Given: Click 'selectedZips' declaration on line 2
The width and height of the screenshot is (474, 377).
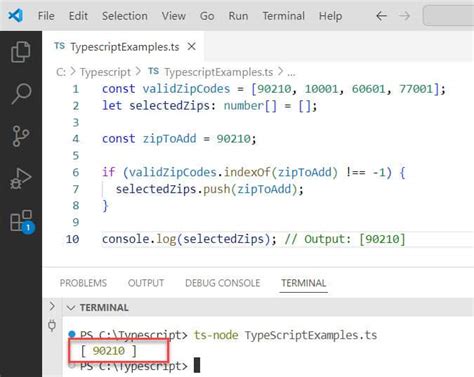Looking at the screenshot, I should [170, 106].
